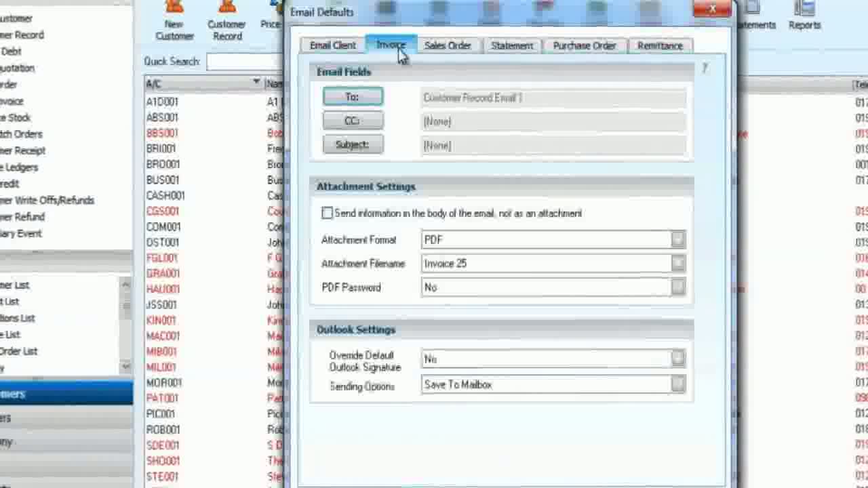Select customer row COM001
Screen dimensions: 868x488
[163, 226]
